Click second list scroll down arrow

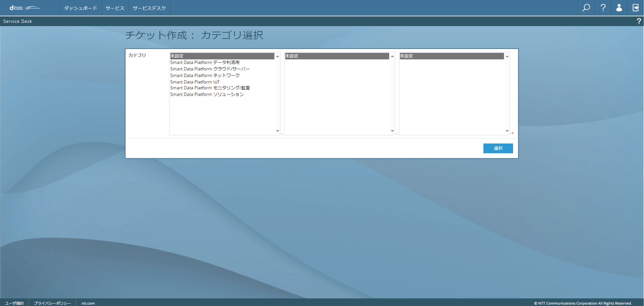coord(392,131)
